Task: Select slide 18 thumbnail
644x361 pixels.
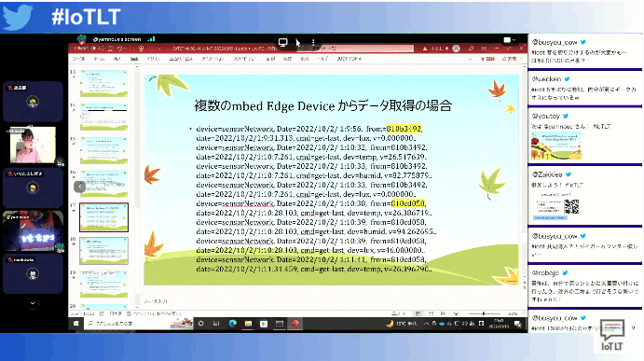Action: [103, 250]
